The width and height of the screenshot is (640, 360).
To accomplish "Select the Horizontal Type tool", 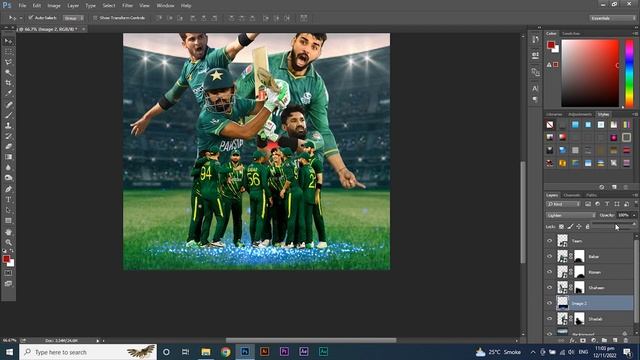I will [x=8, y=200].
